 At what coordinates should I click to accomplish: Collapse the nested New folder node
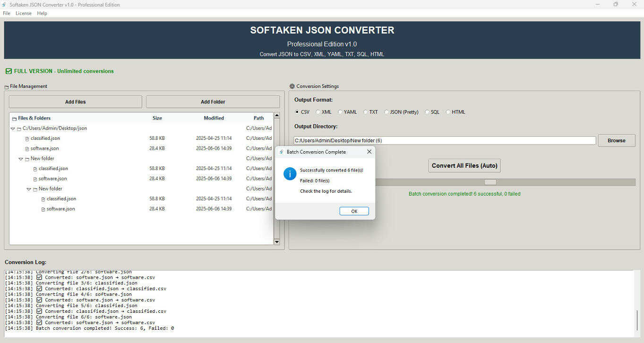(x=28, y=189)
